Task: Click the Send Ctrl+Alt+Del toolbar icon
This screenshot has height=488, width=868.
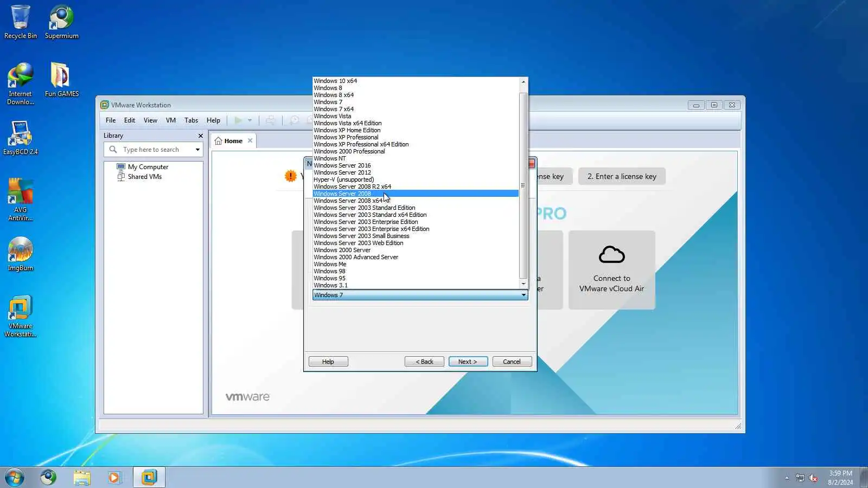Action: (270, 120)
